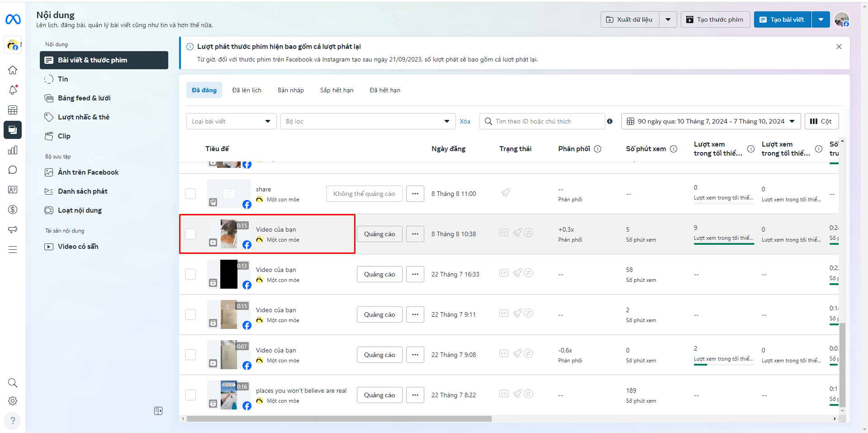The height and width of the screenshot is (433, 868).
Task: Open Monetization dollar icon
Action: (x=13, y=209)
